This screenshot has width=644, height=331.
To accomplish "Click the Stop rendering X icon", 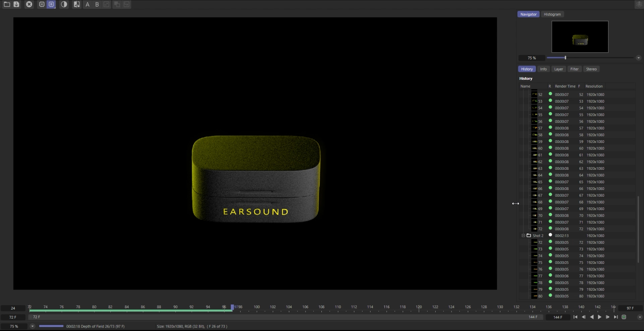I will (29, 4).
